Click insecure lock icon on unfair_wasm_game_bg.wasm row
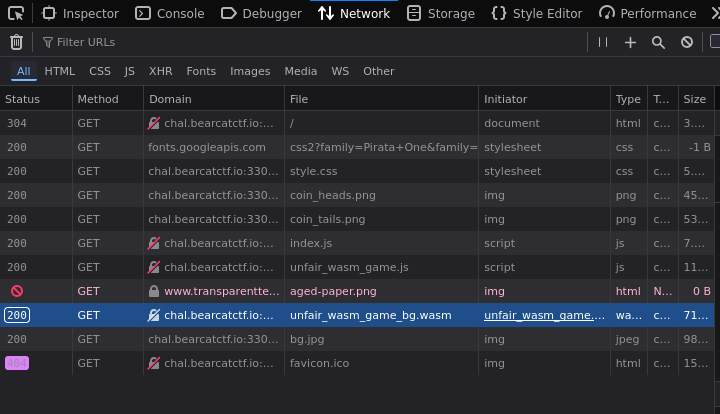Screen dimensions: 720x414 pos(154,315)
